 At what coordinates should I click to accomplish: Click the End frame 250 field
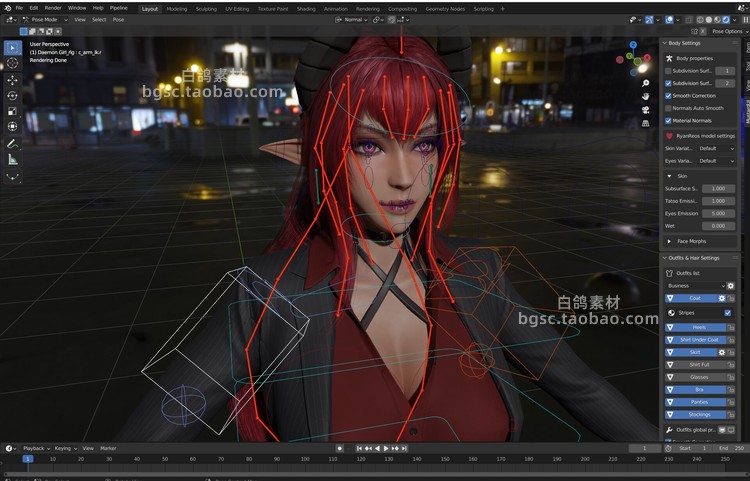[732, 448]
